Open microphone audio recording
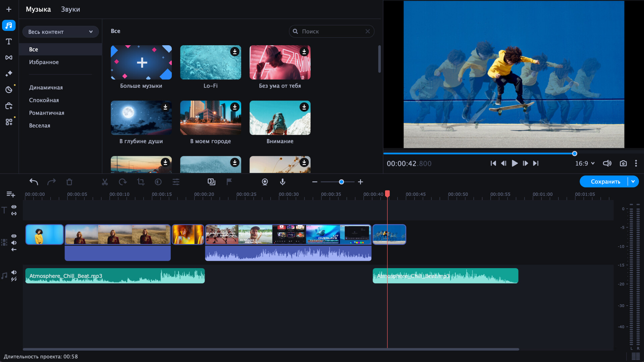The width and height of the screenshot is (644, 362). tap(283, 182)
